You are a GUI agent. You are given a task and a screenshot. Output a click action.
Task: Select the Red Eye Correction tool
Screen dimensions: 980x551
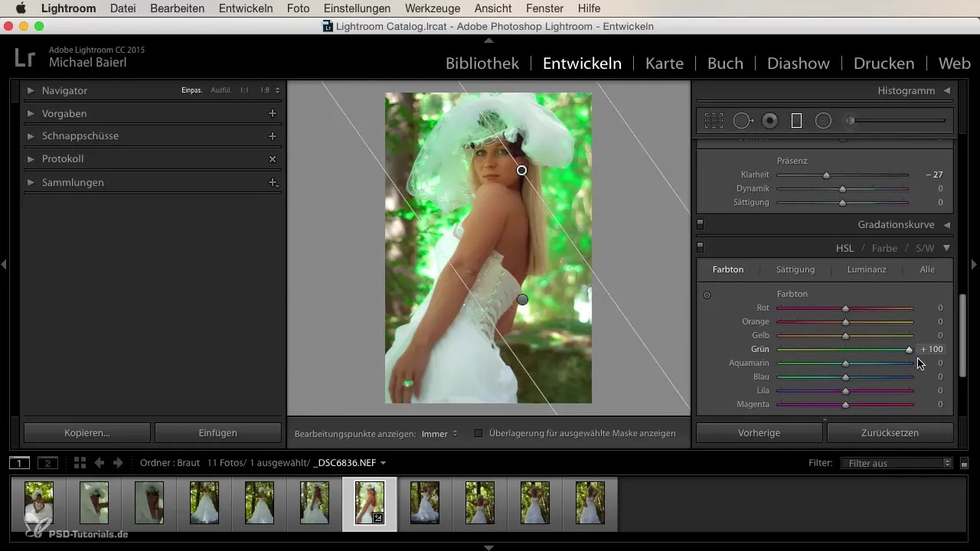[x=770, y=121]
